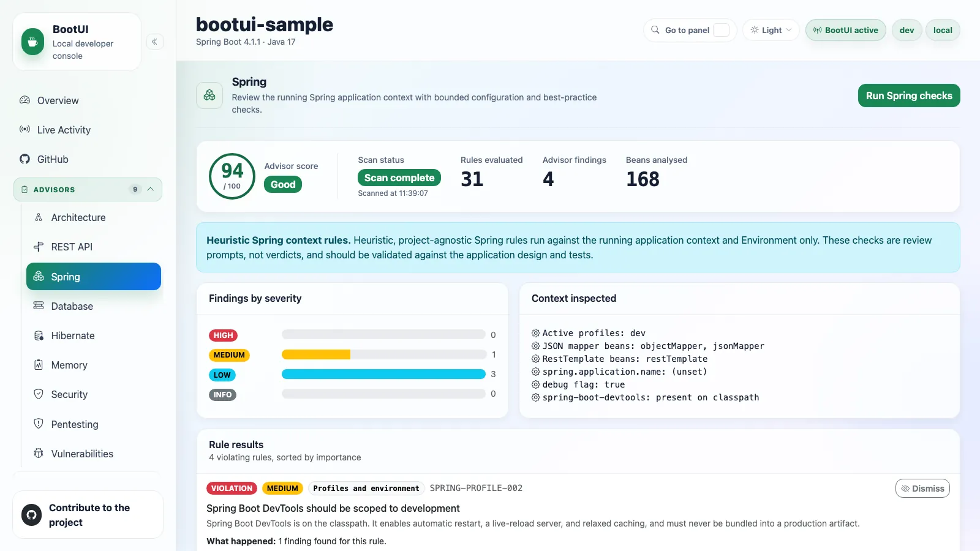This screenshot has width=980, height=551.
Task: Select the Spring advisor in the sidebar
Action: point(94,277)
